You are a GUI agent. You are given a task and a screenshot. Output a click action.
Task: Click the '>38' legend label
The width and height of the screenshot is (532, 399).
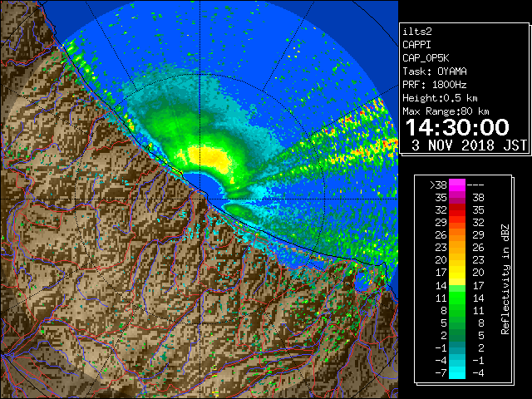tap(438, 185)
